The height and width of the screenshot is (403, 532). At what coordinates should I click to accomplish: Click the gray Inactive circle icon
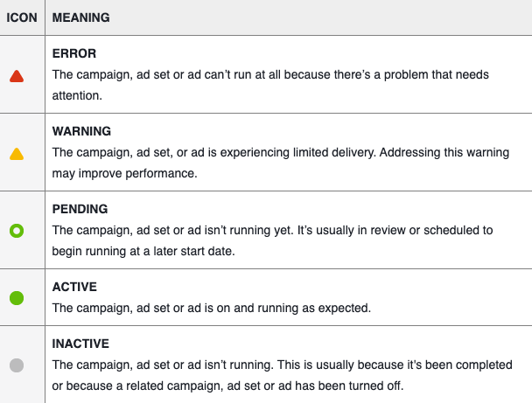tap(16, 365)
